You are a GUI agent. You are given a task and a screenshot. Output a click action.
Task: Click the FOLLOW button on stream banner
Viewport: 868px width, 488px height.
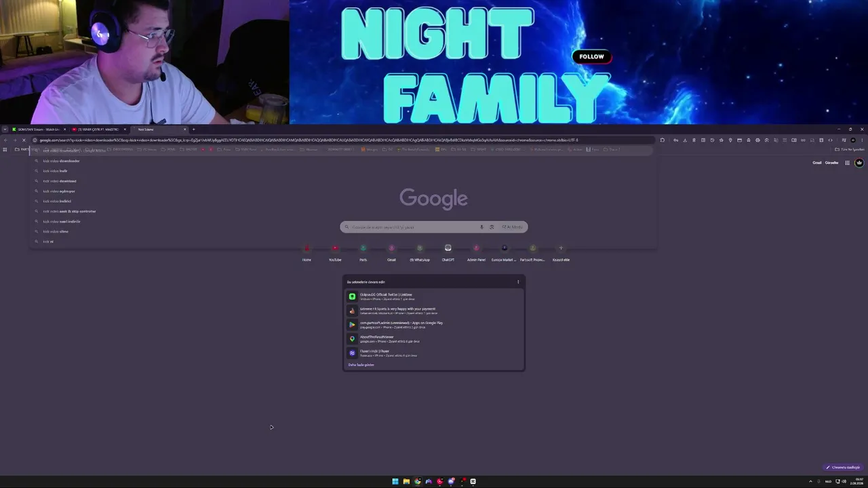[591, 57]
